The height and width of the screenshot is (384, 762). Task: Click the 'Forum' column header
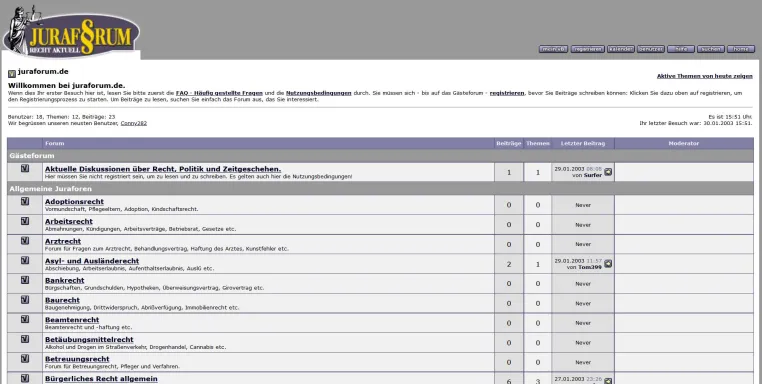[54, 143]
